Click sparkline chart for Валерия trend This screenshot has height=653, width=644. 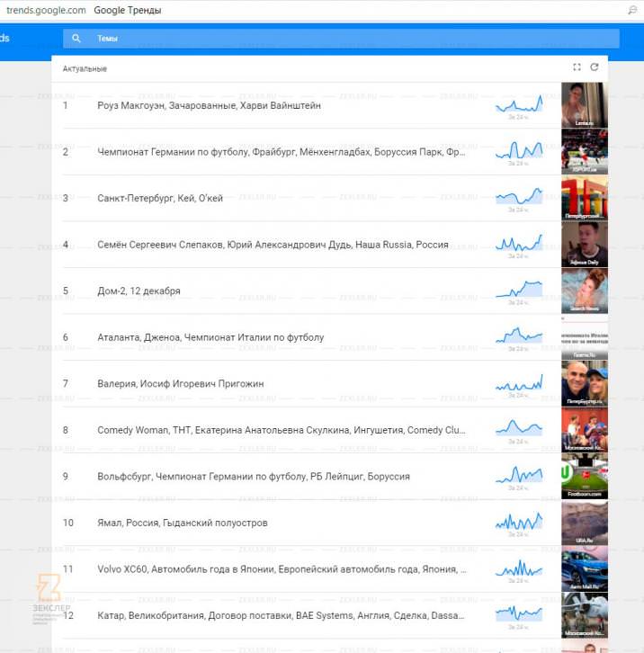[519, 382]
